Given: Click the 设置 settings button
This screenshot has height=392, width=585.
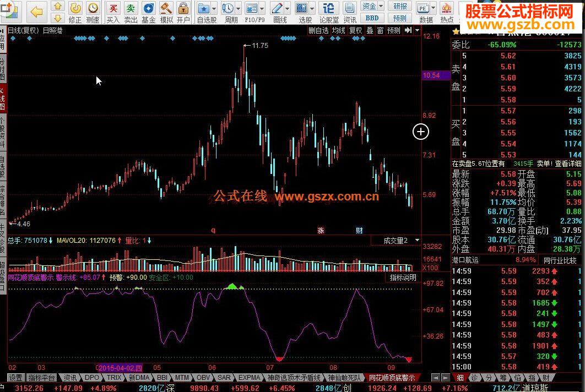Looking at the screenshot, I should 15,378.
